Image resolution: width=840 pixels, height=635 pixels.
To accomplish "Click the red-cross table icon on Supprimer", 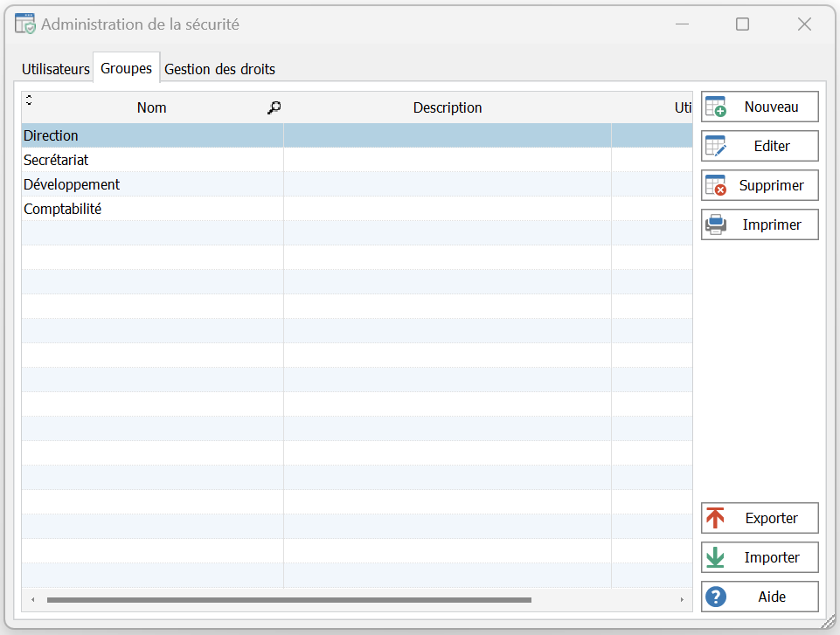I will tap(716, 185).
